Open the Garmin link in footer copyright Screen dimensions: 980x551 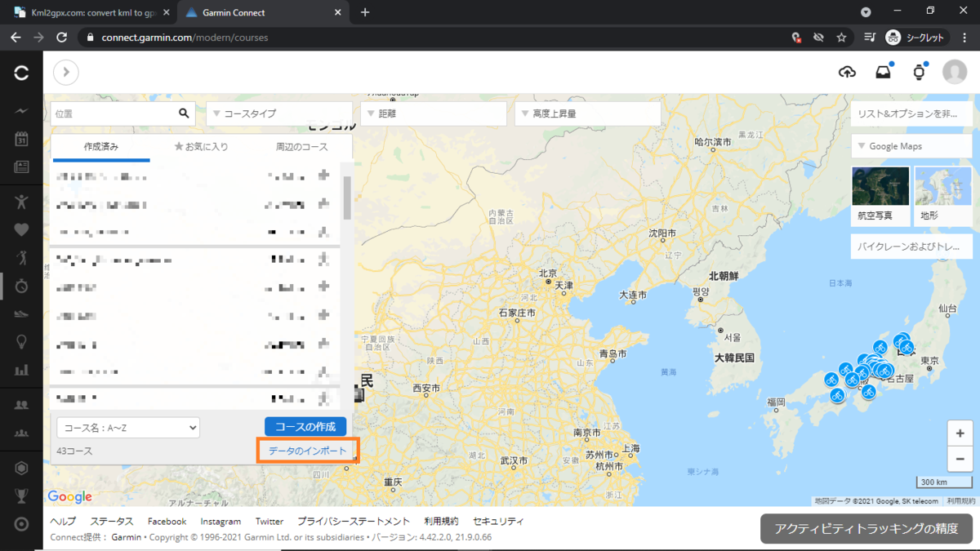point(127,537)
